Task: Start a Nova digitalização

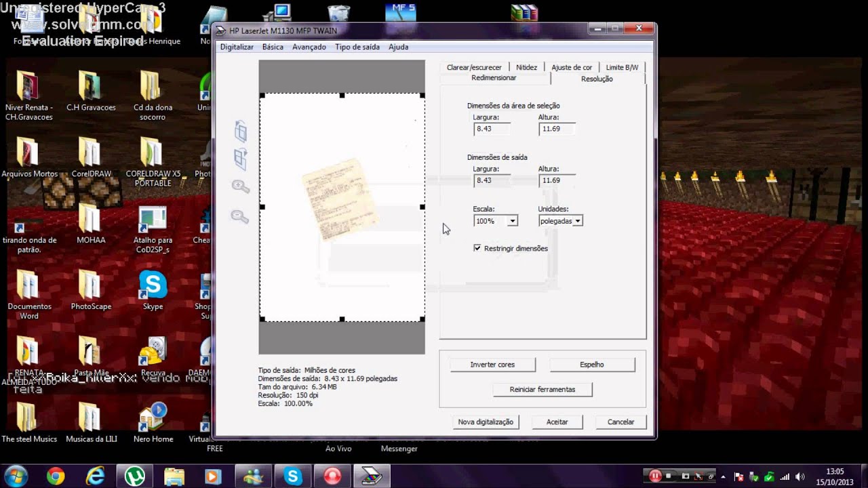Action: [486, 422]
